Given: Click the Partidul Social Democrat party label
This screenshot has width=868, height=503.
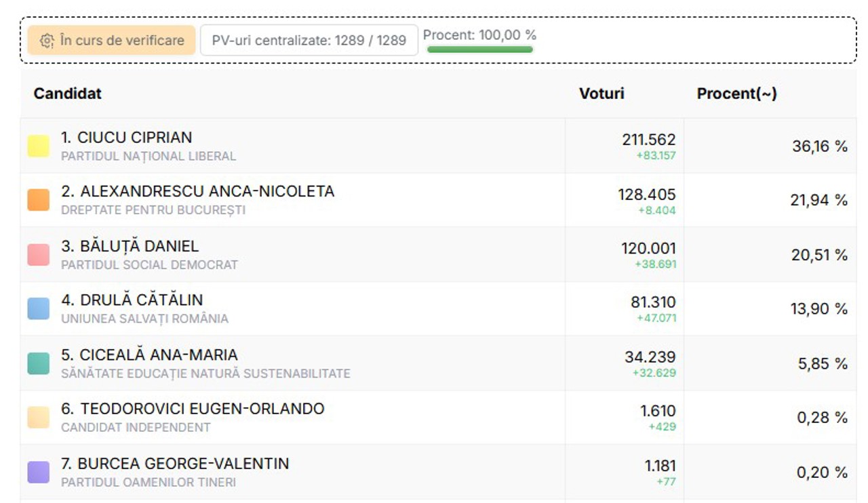Looking at the screenshot, I should 149,265.
